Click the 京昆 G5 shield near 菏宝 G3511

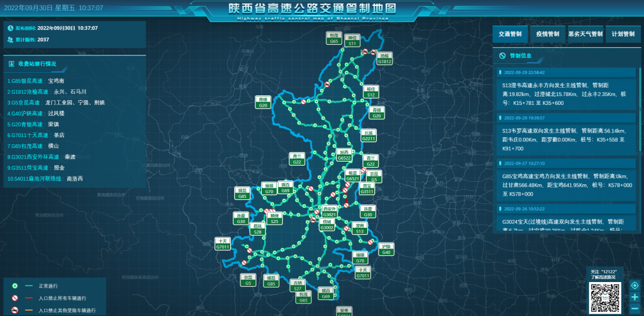click(x=374, y=176)
